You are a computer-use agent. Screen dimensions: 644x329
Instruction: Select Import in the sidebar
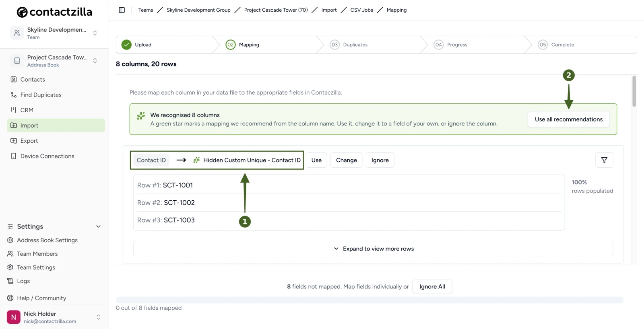click(x=56, y=125)
